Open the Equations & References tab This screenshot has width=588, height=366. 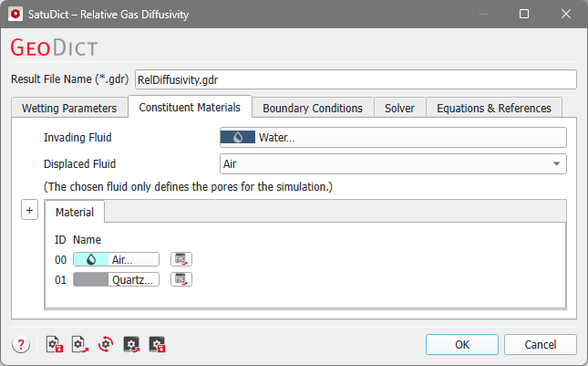494,108
